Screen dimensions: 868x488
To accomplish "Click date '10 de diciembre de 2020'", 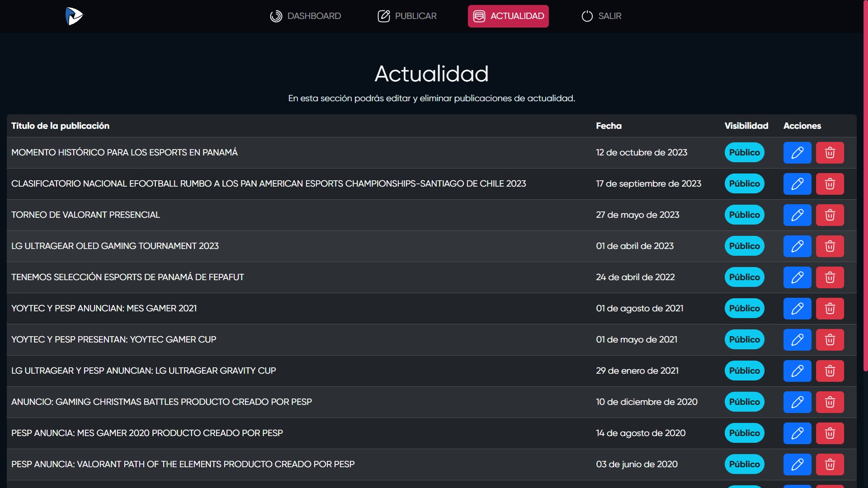I will pyautogui.click(x=646, y=402).
